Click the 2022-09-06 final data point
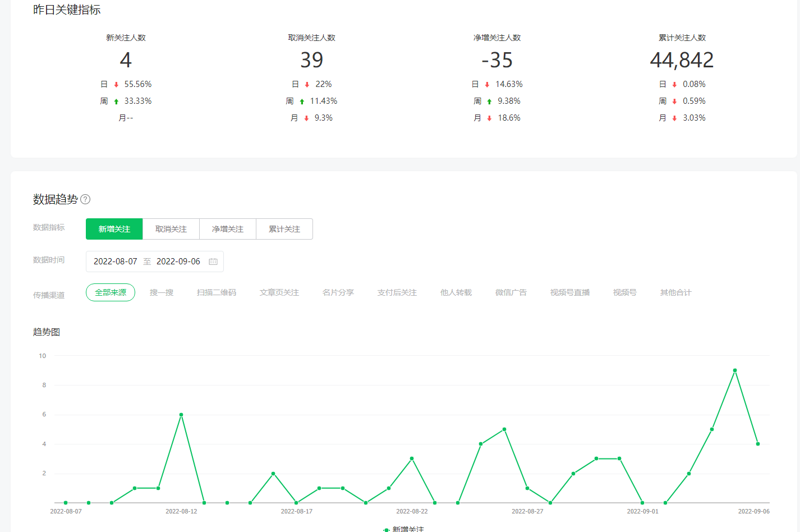The width and height of the screenshot is (800, 532). [x=758, y=444]
